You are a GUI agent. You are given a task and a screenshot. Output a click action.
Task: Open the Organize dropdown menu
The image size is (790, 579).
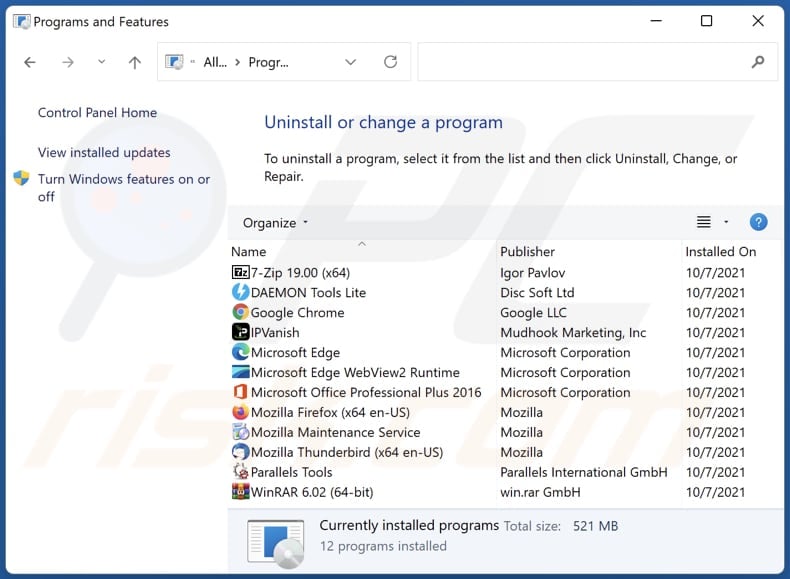[276, 223]
